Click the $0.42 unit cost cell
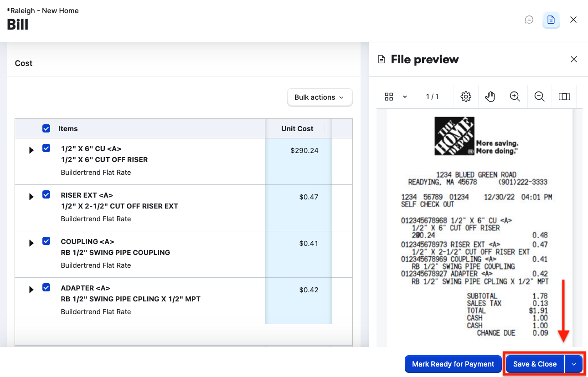 point(299,301)
